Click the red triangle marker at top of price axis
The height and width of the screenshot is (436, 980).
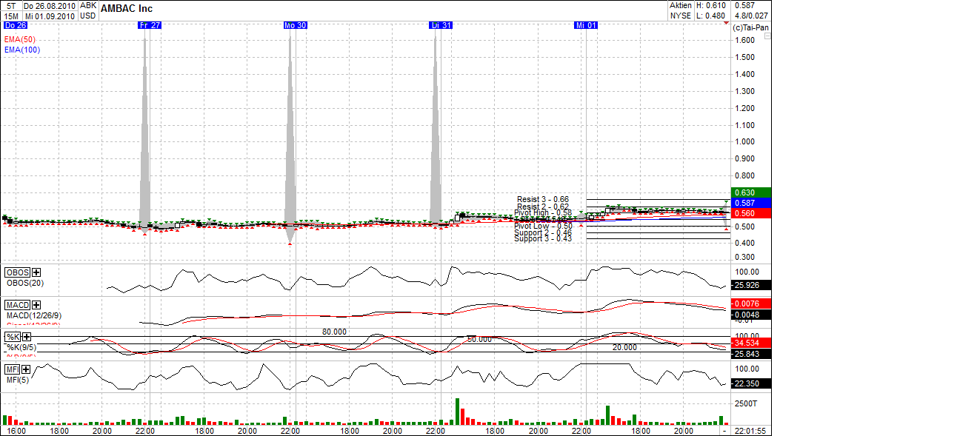[726, 23]
